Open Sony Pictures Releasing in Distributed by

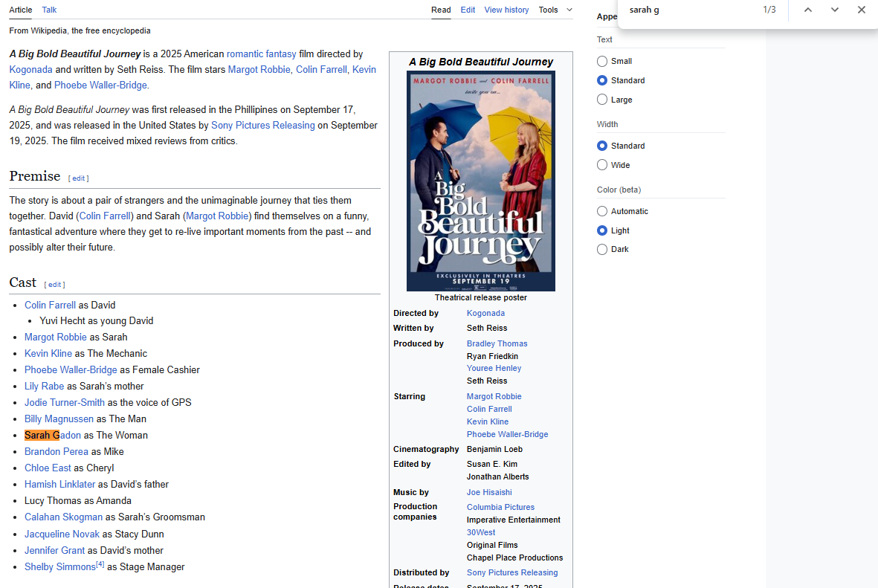(511, 572)
